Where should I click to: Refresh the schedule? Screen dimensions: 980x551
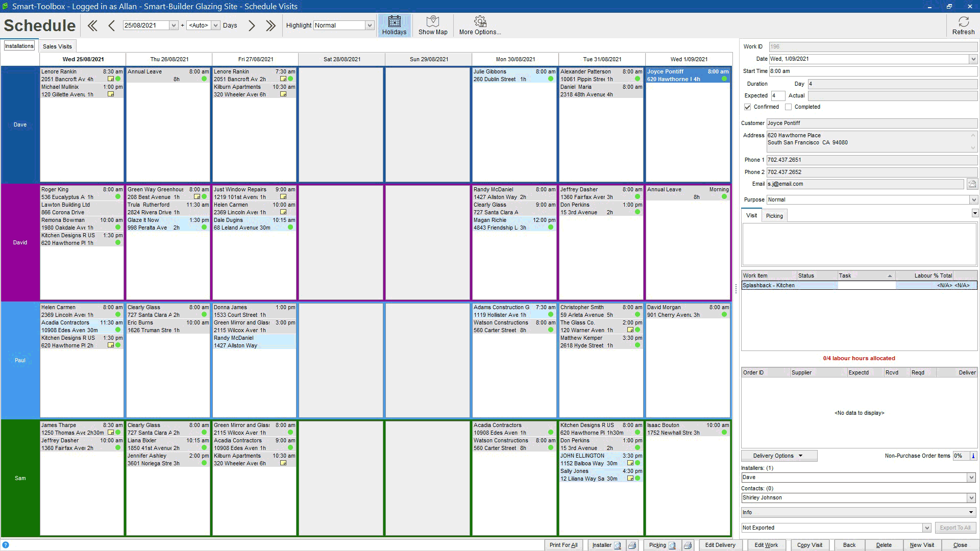(x=963, y=25)
